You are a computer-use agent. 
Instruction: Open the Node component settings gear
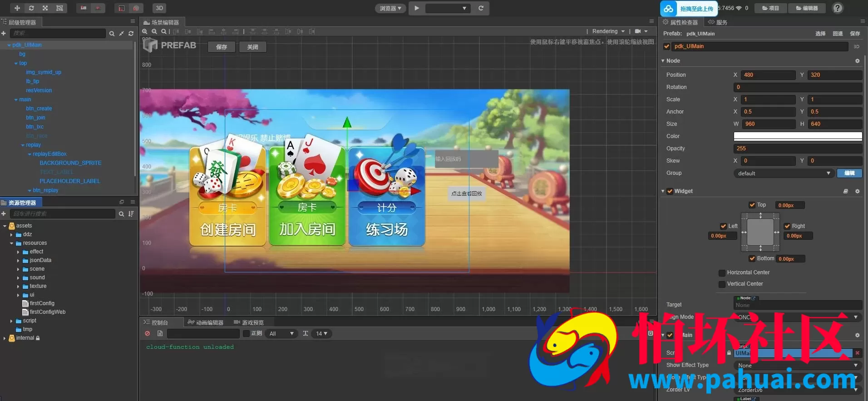(858, 61)
